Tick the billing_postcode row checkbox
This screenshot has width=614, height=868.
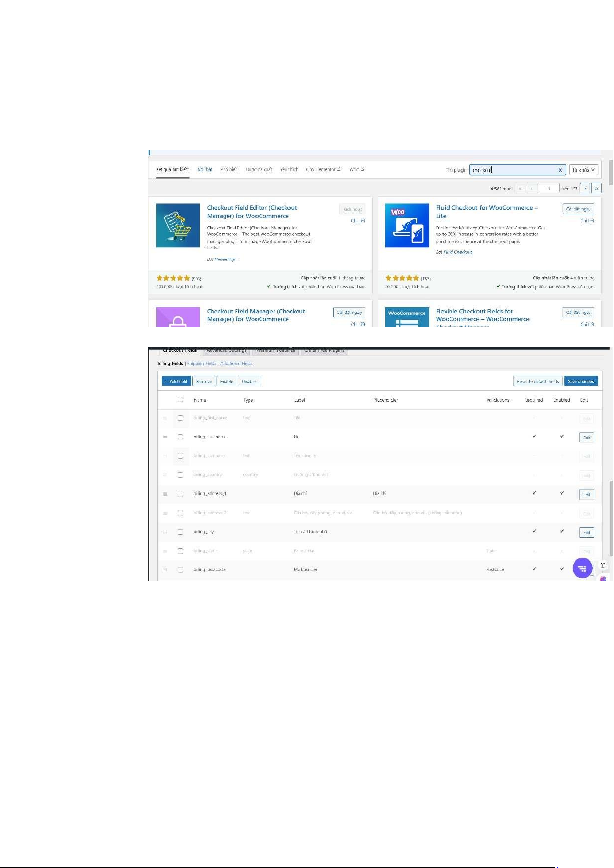click(x=180, y=570)
